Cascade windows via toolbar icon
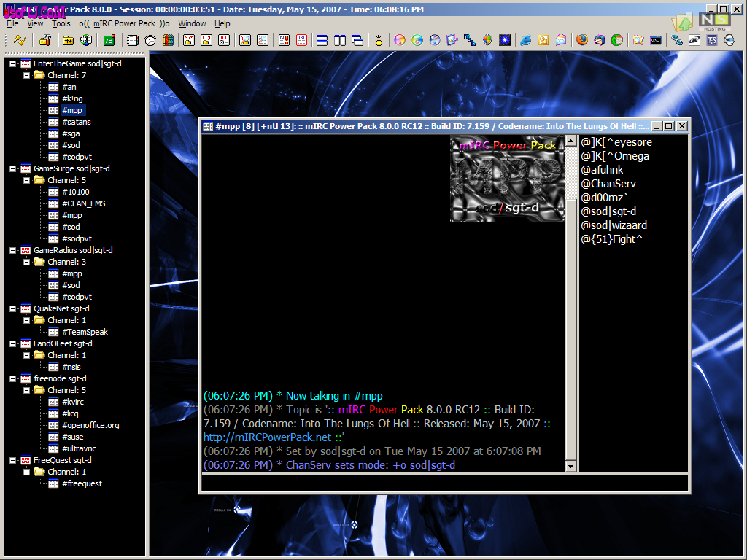 coord(357,41)
